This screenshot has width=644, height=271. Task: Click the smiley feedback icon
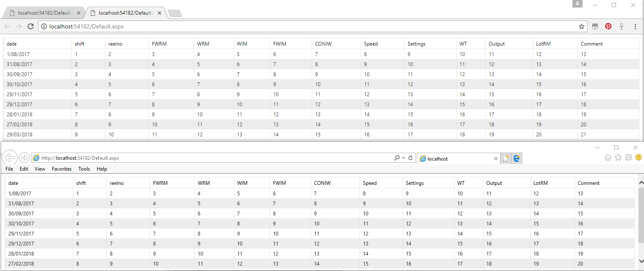(638, 158)
